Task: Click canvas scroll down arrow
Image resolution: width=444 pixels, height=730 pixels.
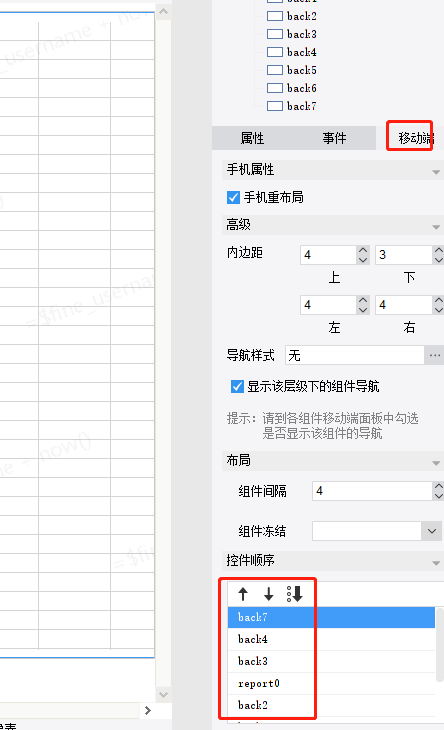Action: 163,695
